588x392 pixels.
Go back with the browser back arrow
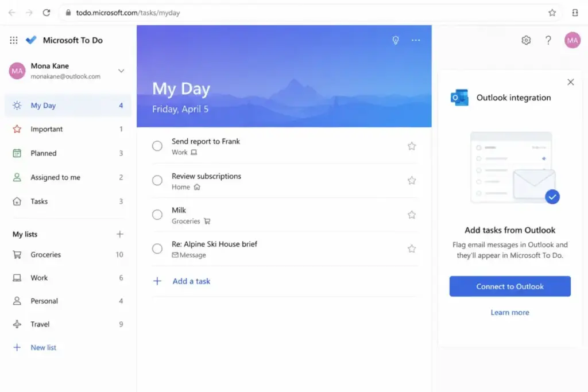[12, 13]
